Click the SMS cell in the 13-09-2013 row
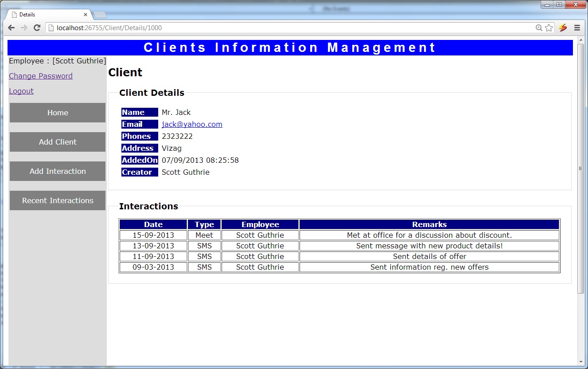Image resolution: width=588 pixels, height=369 pixels. coord(204,246)
